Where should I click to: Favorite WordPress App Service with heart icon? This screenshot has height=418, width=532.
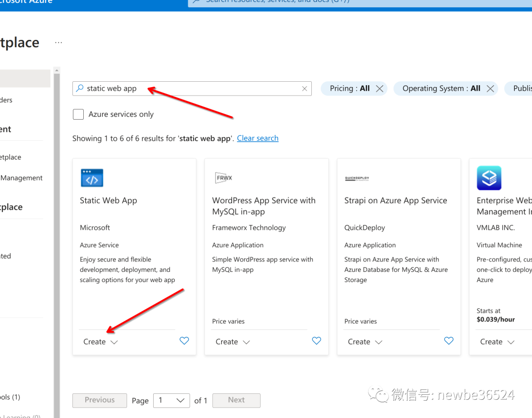click(317, 341)
